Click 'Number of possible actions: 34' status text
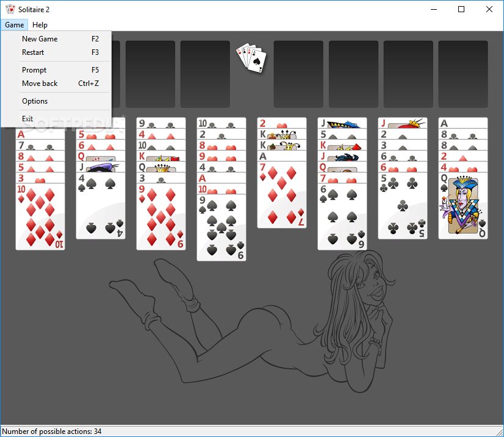Screen dimensions: 504x437 tap(52, 432)
